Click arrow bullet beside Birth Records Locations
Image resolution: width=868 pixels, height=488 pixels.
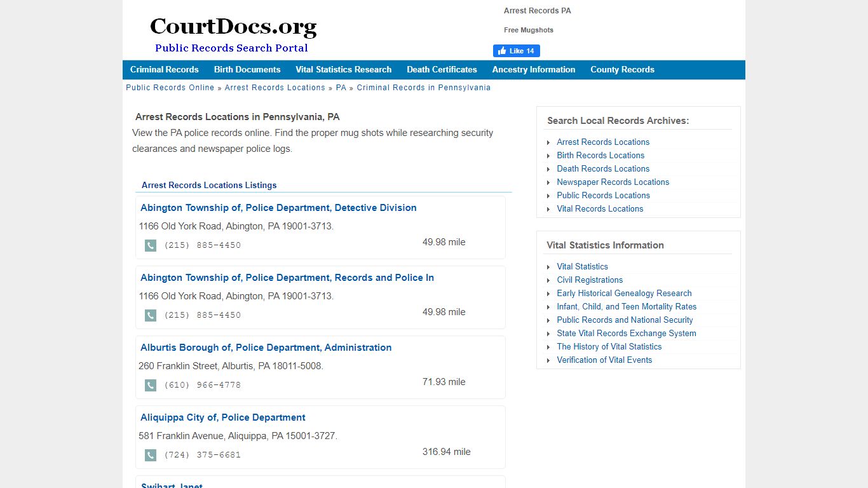[548, 156]
